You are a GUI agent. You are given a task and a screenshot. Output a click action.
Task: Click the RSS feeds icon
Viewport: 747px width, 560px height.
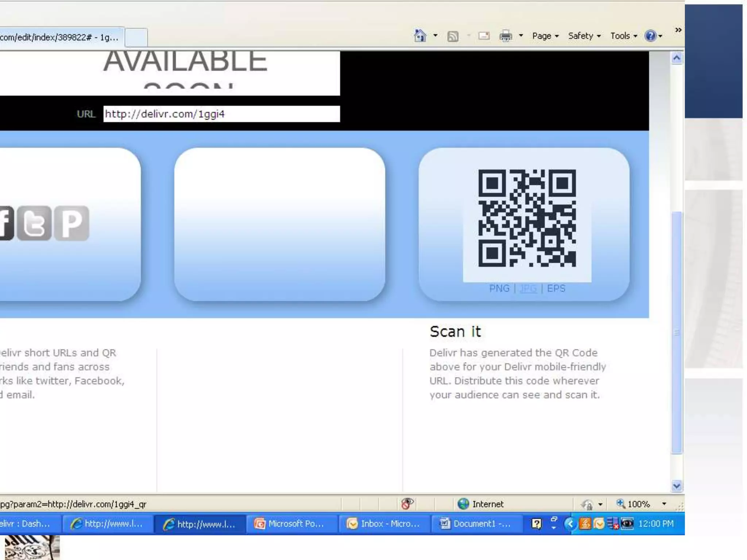tap(453, 36)
